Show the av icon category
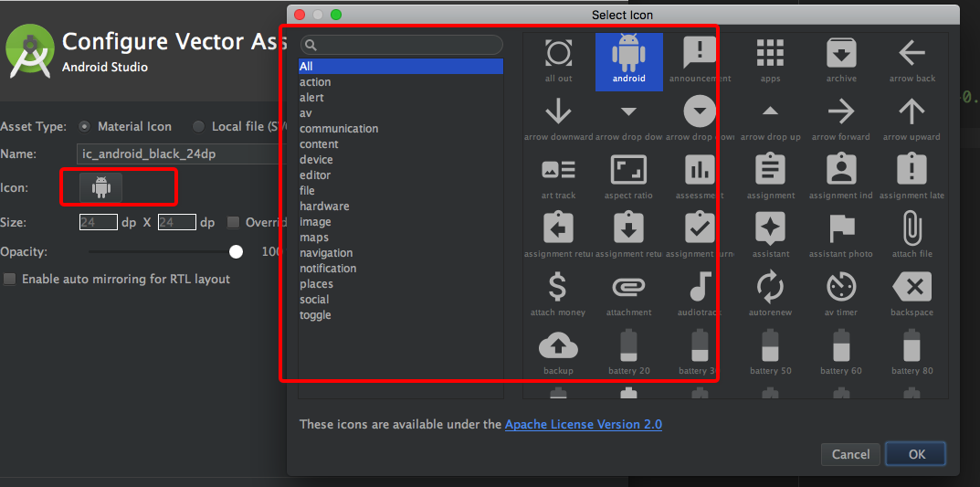Screen dimensions: 980x487 point(401,112)
